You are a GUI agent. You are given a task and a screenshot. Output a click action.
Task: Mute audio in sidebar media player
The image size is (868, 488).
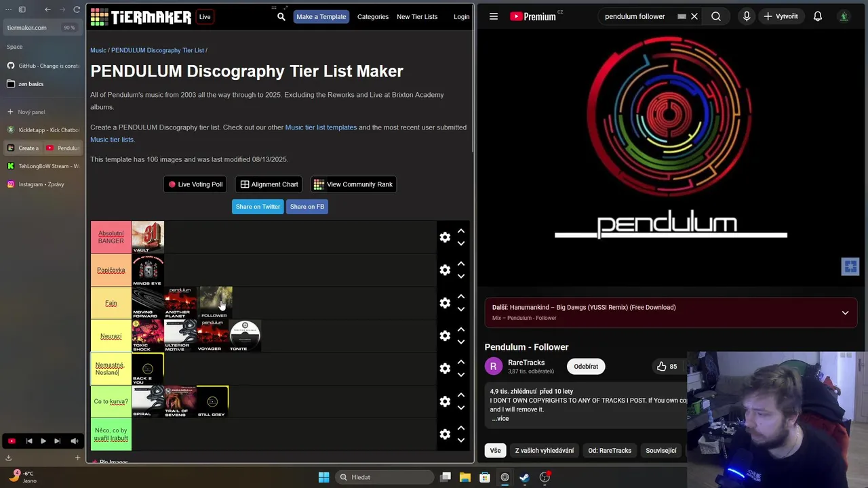75,441
